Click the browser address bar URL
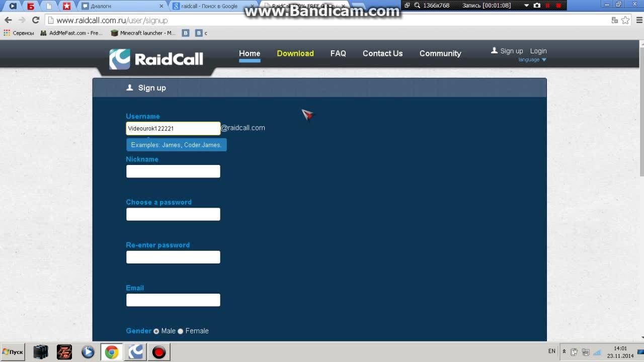Screen dimensions: 644x362 coord(112,20)
